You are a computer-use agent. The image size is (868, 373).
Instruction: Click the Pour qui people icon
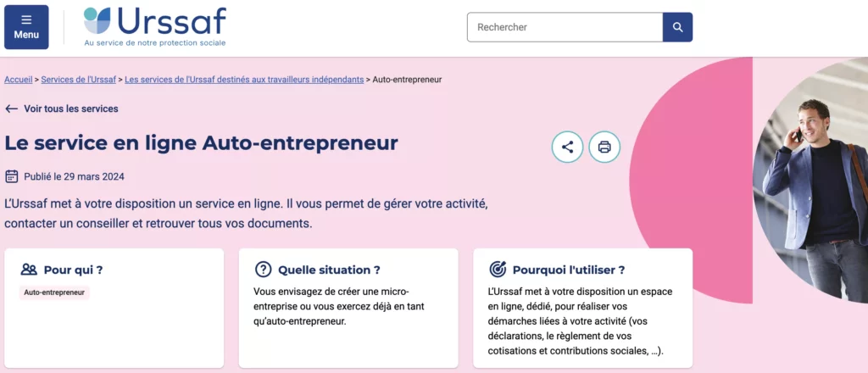pyautogui.click(x=29, y=270)
